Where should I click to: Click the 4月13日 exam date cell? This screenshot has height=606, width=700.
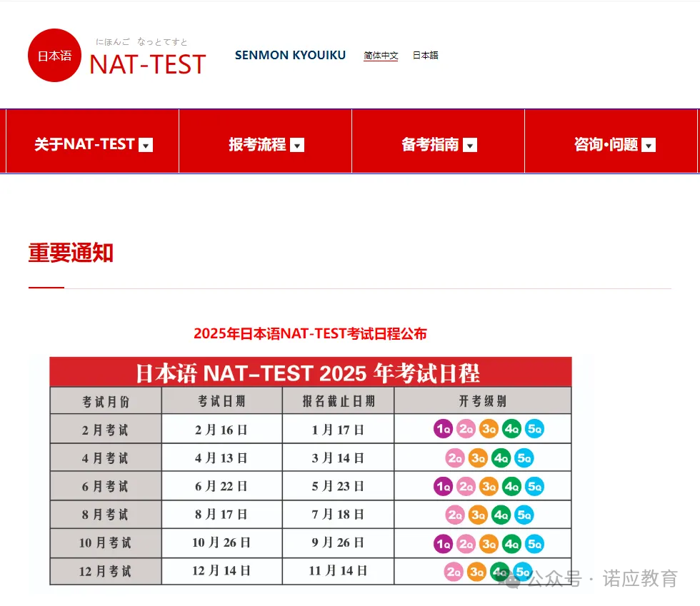coord(222,458)
